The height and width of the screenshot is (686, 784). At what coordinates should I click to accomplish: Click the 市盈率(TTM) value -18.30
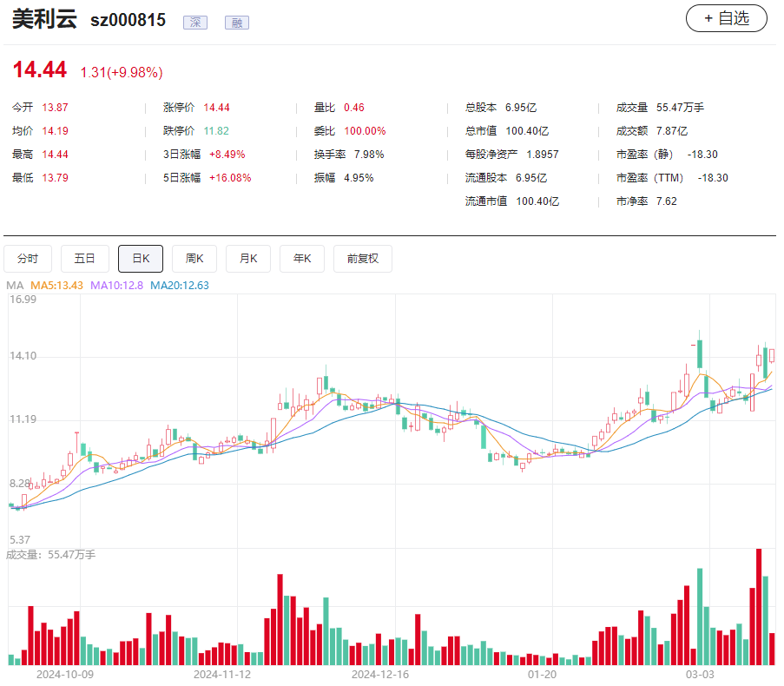[713, 178]
